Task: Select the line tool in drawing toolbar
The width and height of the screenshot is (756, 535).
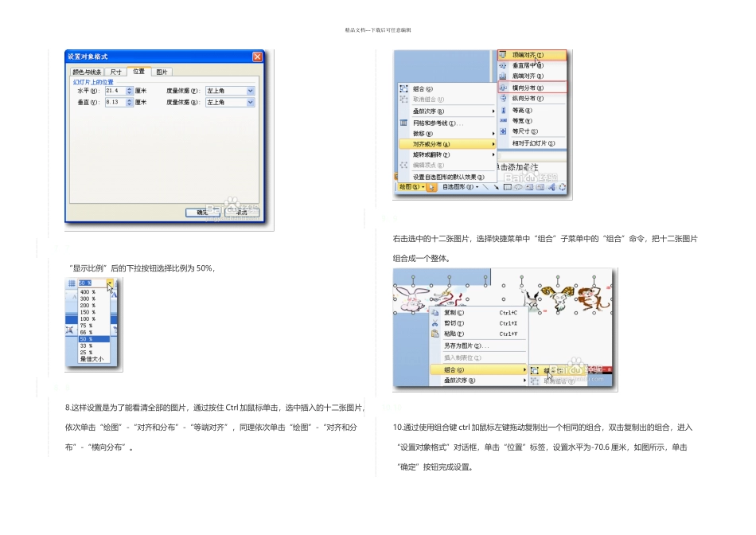Action: click(485, 187)
